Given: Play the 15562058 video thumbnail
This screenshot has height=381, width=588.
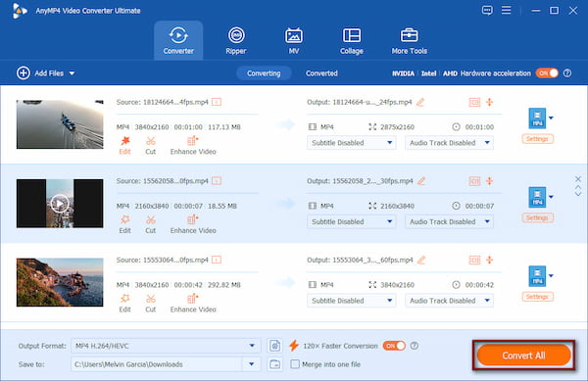Looking at the screenshot, I should pos(60,204).
